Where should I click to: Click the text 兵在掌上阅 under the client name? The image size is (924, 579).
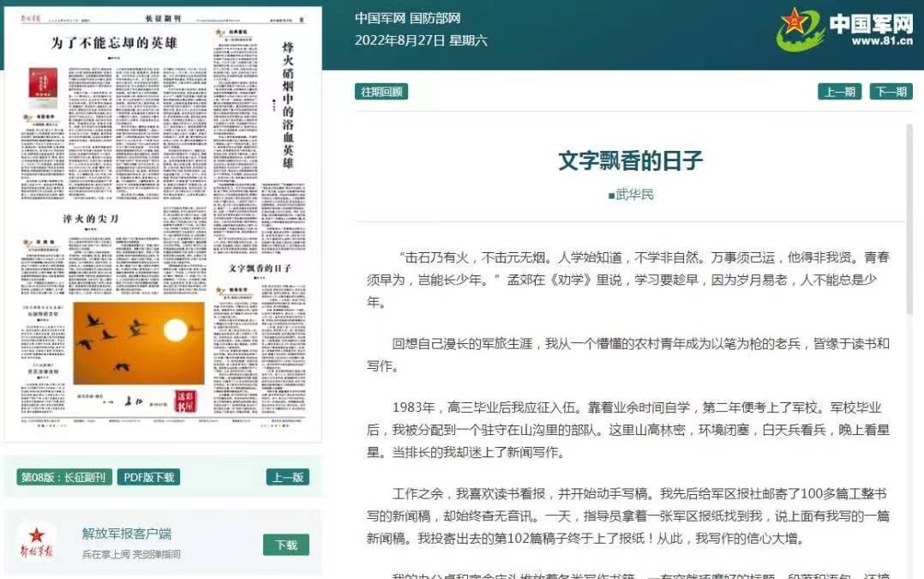pos(106,554)
